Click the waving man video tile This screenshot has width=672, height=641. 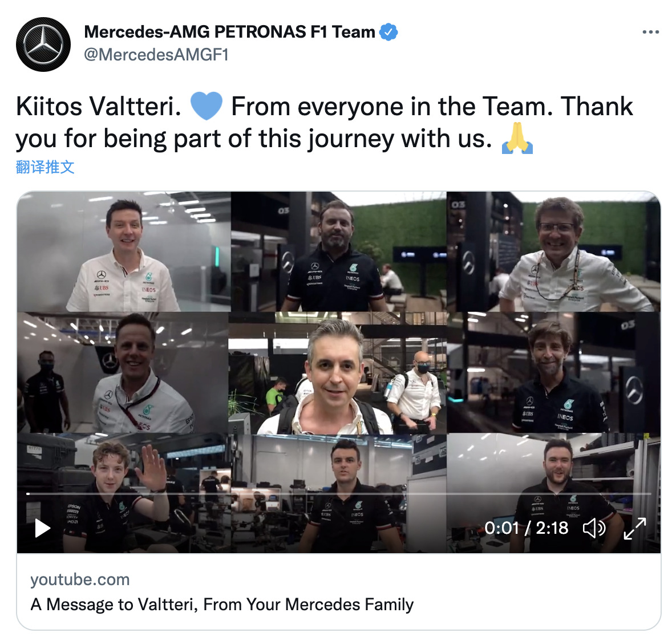pyautogui.click(x=124, y=493)
